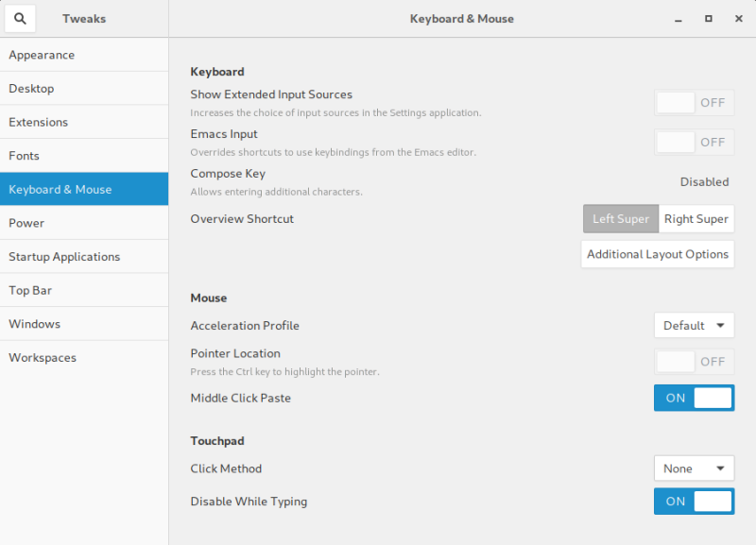Viewport: 756px width, 545px height.
Task: Open the touchpad Click Method dropdown
Action: [x=694, y=468]
